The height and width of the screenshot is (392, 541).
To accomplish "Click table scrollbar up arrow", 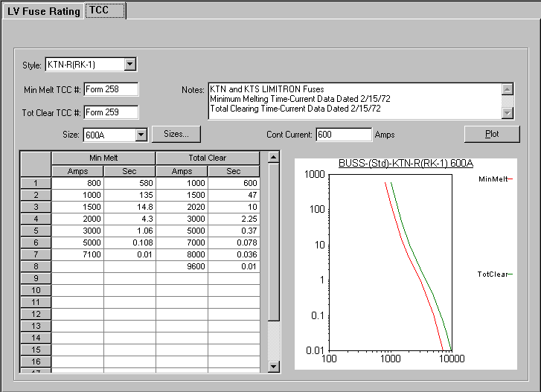I will 273,157.
